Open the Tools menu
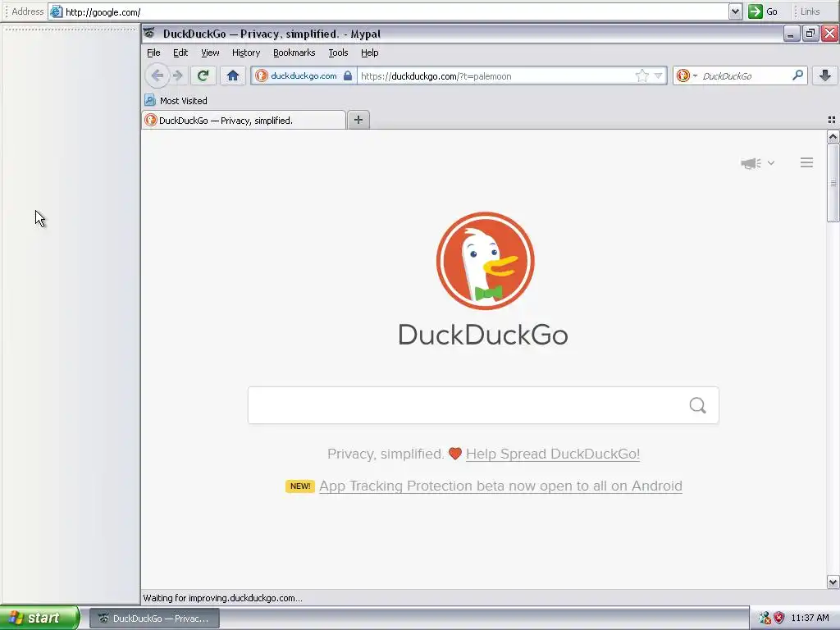The width and height of the screenshot is (840, 630). [338, 52]
